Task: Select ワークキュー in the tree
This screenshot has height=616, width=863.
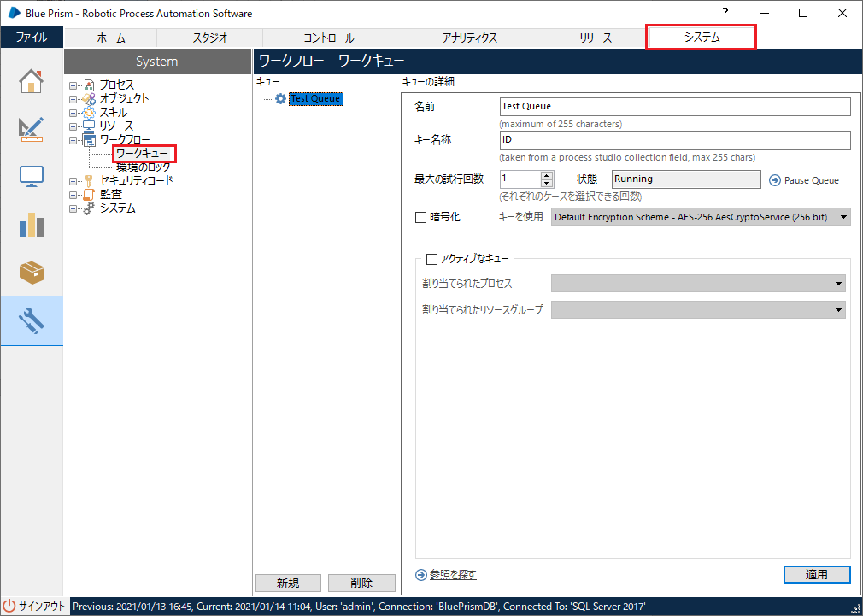Action: (143, 154)
